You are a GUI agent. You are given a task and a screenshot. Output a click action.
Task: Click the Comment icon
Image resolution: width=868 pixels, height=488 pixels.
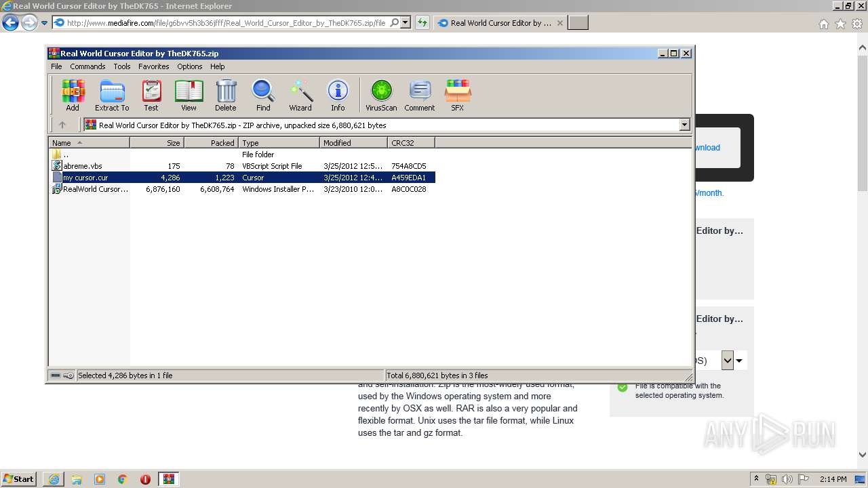420,95
